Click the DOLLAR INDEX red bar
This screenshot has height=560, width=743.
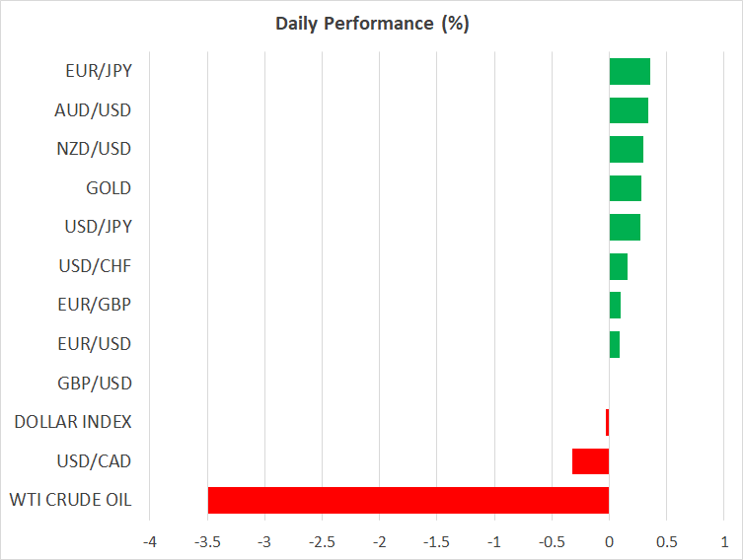(607, 422)
